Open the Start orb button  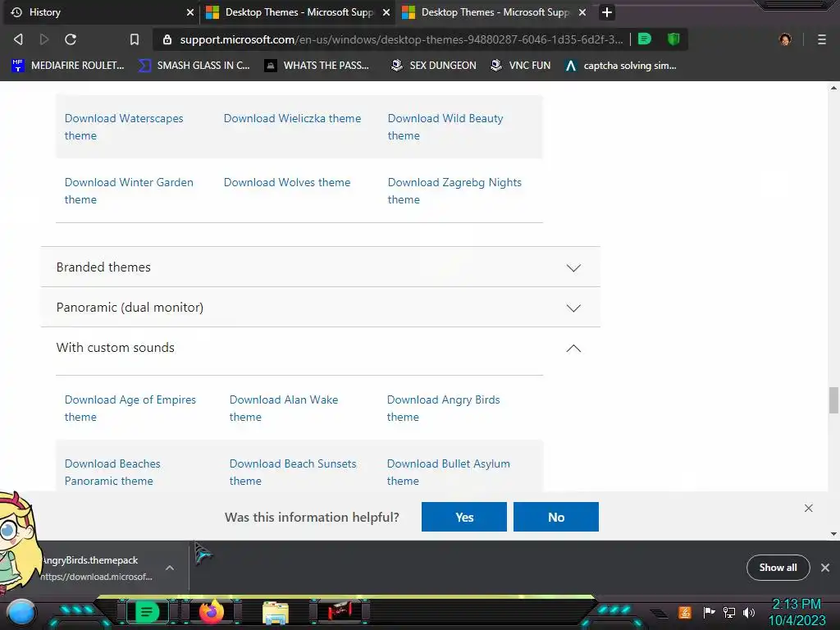coord(21,612)
